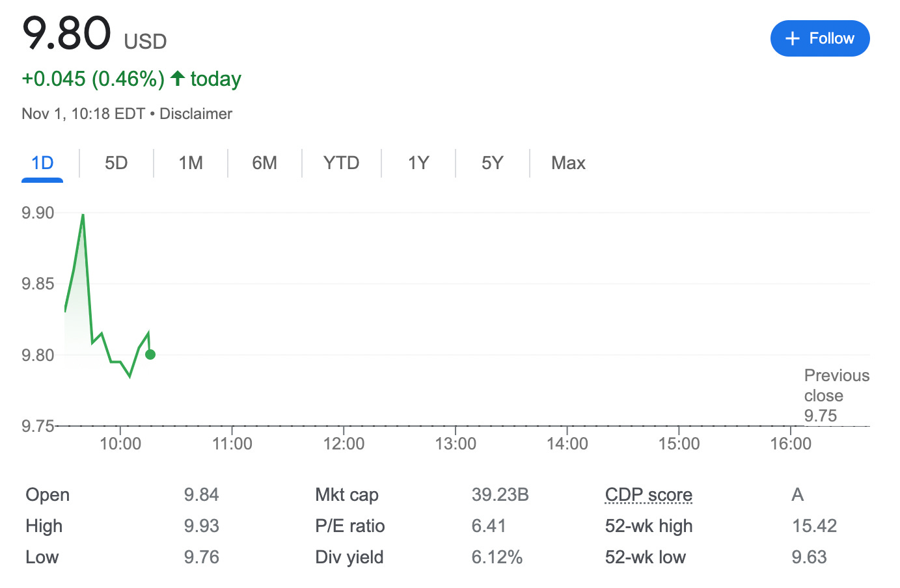Select the Max time range tab

click(x=568, y=163)
